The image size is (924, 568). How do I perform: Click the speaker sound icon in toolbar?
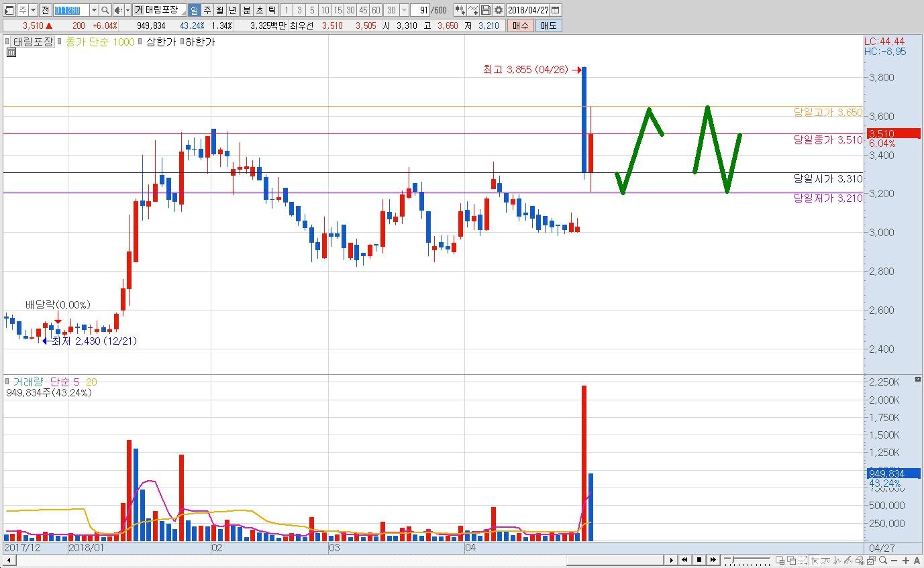coord(119,10)
